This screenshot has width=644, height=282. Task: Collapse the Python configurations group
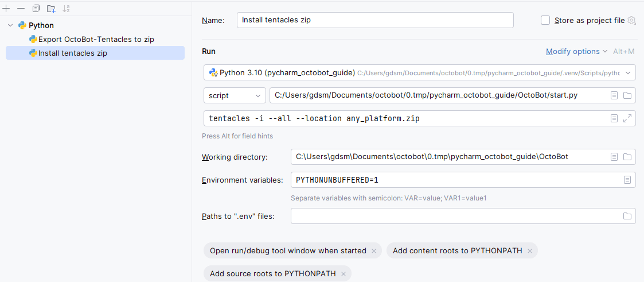click(x=10, y=25)
